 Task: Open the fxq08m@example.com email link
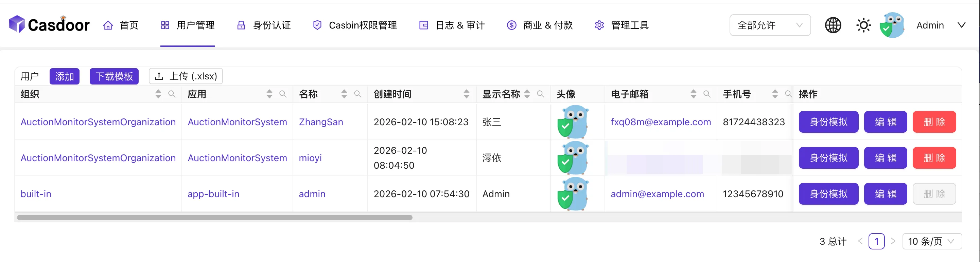(x=661, y=122)
